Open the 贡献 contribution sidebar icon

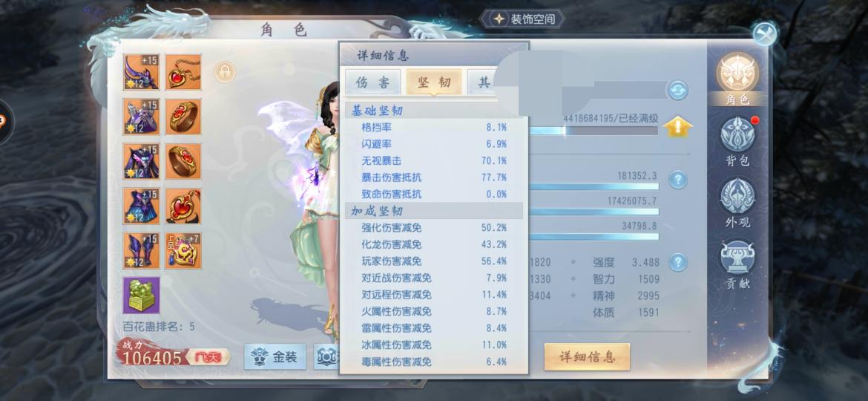[x=737, y=264]
